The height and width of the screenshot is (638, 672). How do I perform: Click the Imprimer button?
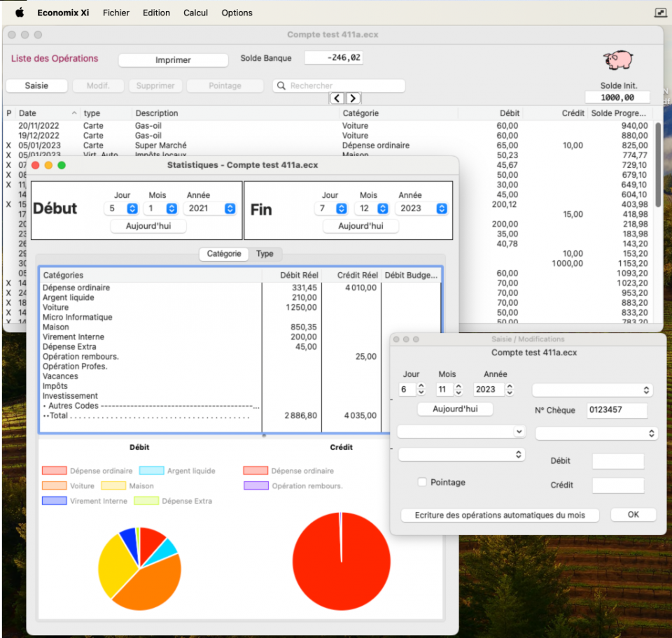coord(173,60)
